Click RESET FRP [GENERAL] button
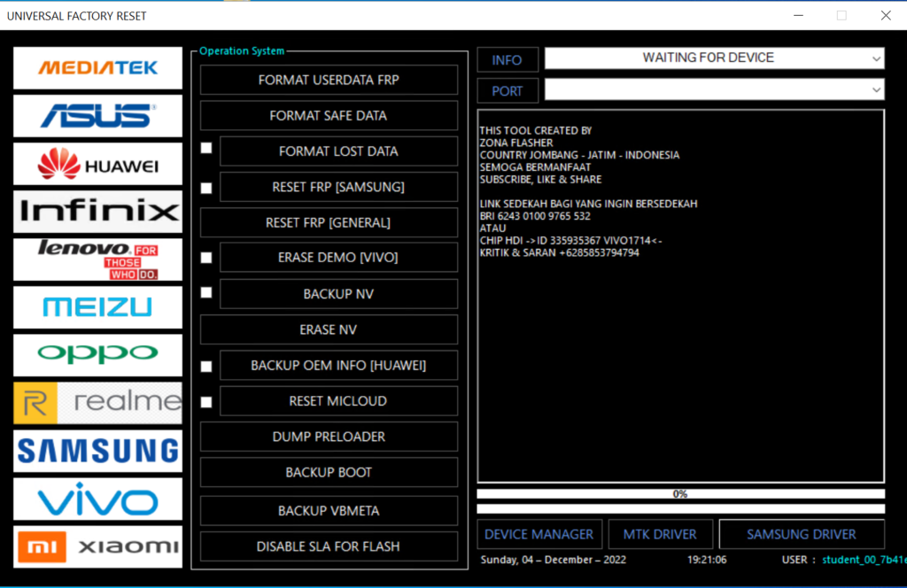Image resolution: width=907 pixels, height=588 pixels. 329,222
